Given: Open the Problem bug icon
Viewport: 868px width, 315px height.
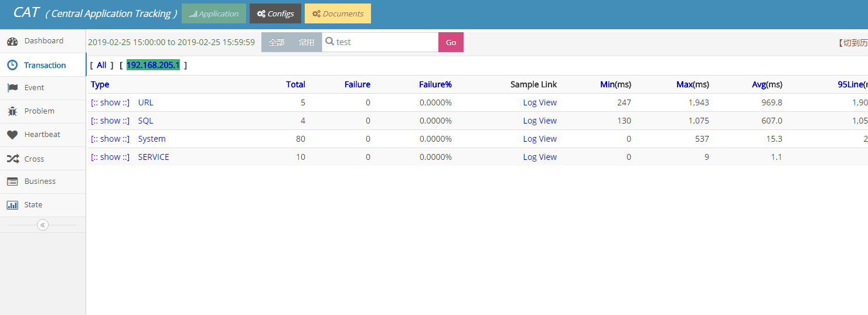Looking at the screenshot, I should click(x=12, y=111).
